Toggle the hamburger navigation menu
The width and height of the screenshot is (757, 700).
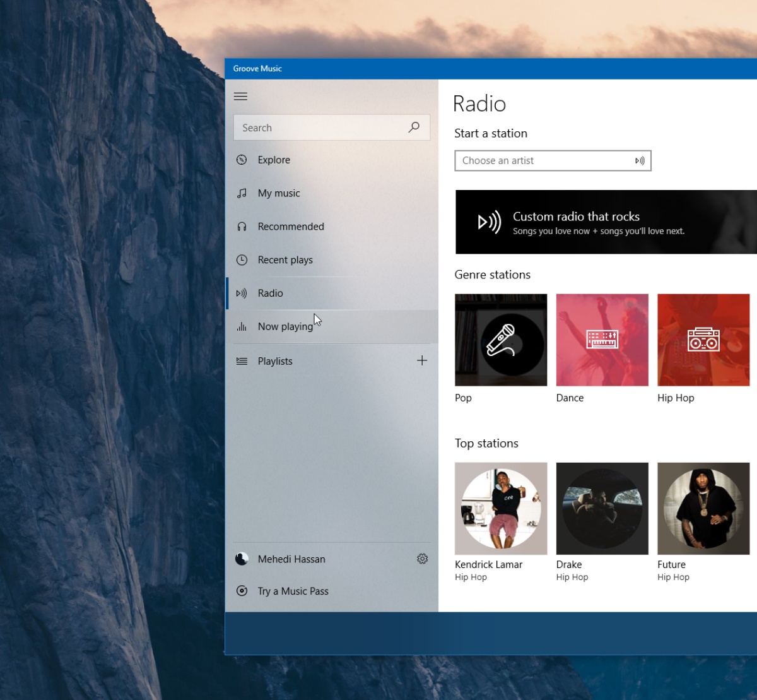click(x=240, y=97)
